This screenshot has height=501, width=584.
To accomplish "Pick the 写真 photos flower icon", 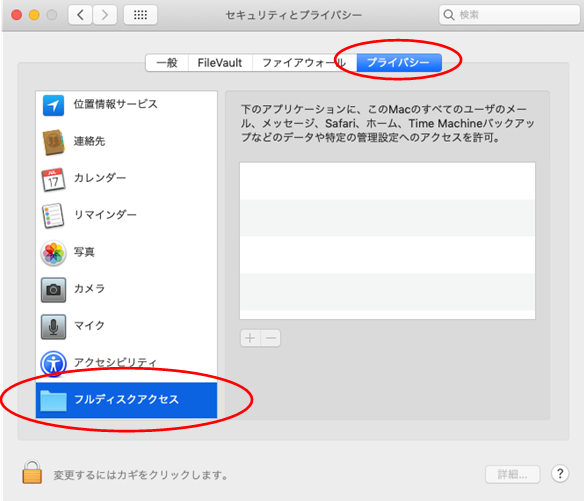I will coord(53,253).
